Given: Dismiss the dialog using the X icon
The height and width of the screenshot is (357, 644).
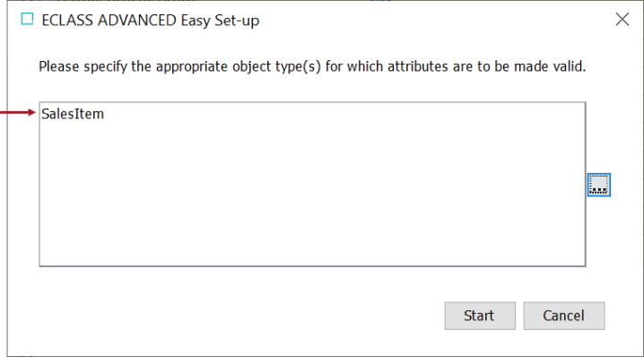Looking at the screenshot, I should click(x=622, y=19).
